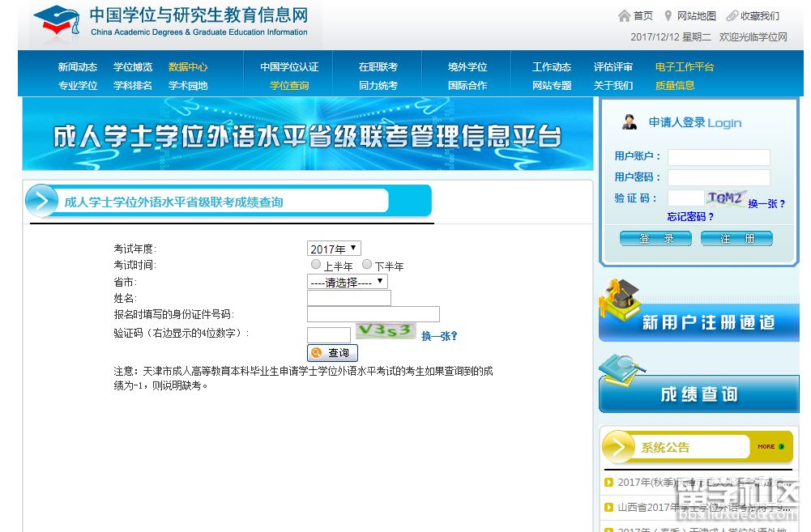The height and width of the screenshot is (532, 811).
Task: Click the map pin icon for 网站地图
Action: click(x=668, y=16)
